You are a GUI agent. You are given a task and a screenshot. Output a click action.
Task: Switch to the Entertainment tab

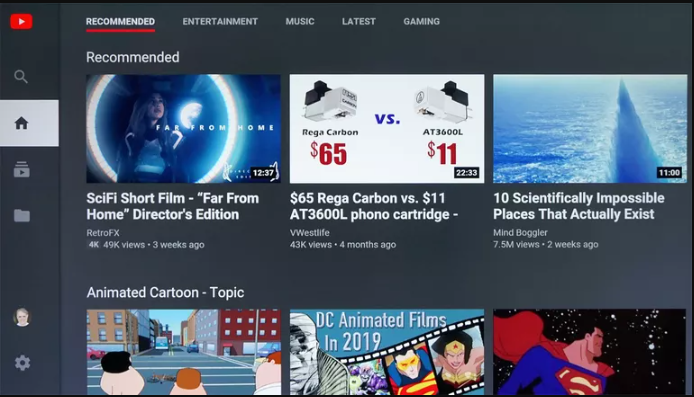point(220,21)
